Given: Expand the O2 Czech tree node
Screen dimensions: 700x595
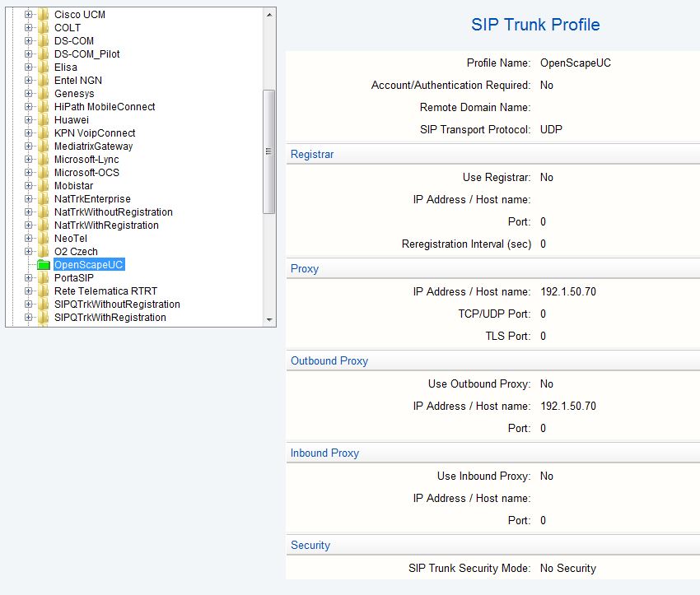Looking at the screenshot, I should (29, 252).
